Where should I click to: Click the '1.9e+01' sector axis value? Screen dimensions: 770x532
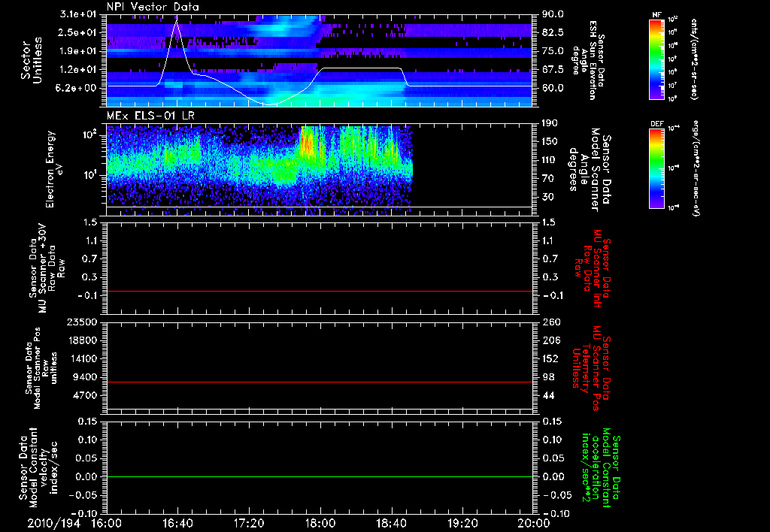78,51
